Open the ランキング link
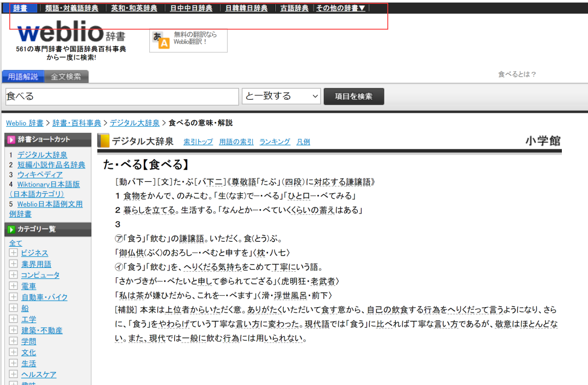Image resolution: width=588 pixels, height=385 pixels. click(275, 142)
